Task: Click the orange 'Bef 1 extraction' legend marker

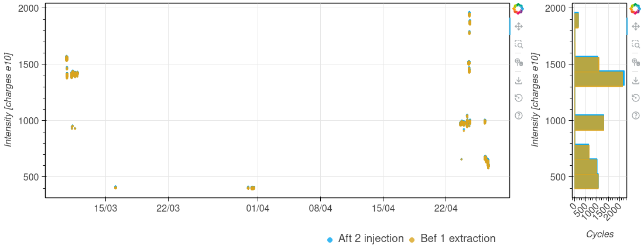Action: coord(412,240)
